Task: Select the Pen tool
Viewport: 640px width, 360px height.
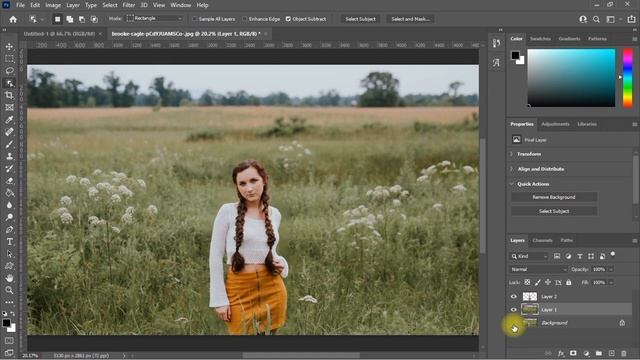Action: tap(9, 229)
